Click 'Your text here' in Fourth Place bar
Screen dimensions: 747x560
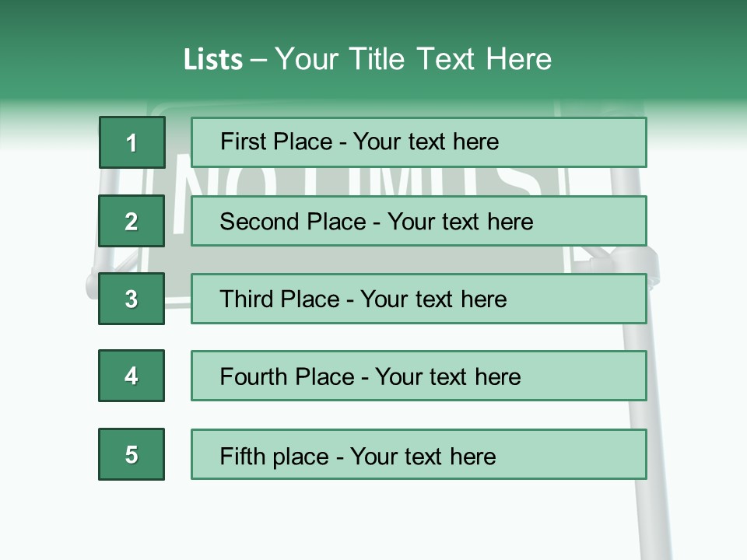tap(447, 377)
